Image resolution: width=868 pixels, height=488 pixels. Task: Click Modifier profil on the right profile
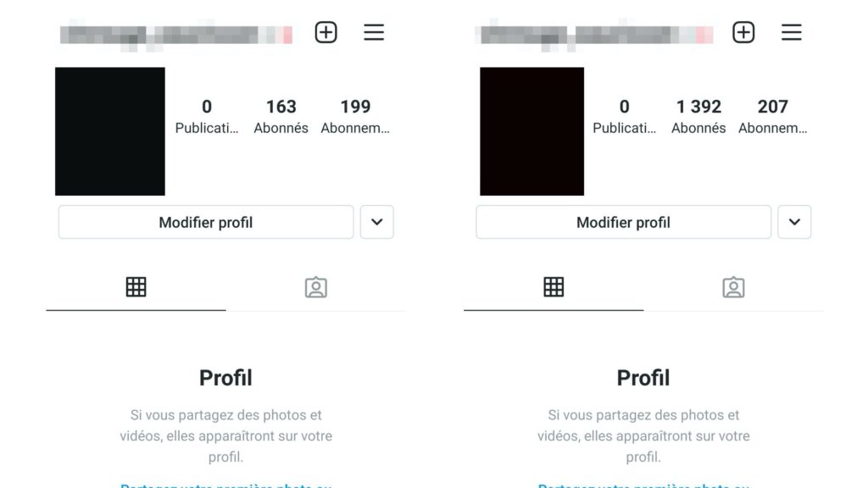[623, 222]
